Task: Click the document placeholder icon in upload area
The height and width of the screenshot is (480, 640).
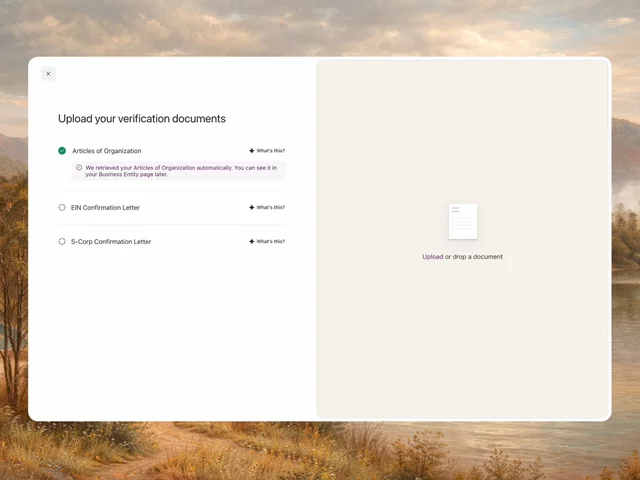Action: click(463, 222)
